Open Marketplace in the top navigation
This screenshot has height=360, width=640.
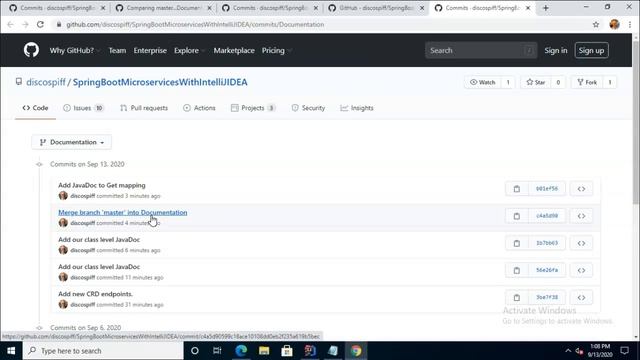tap(234, 51)
